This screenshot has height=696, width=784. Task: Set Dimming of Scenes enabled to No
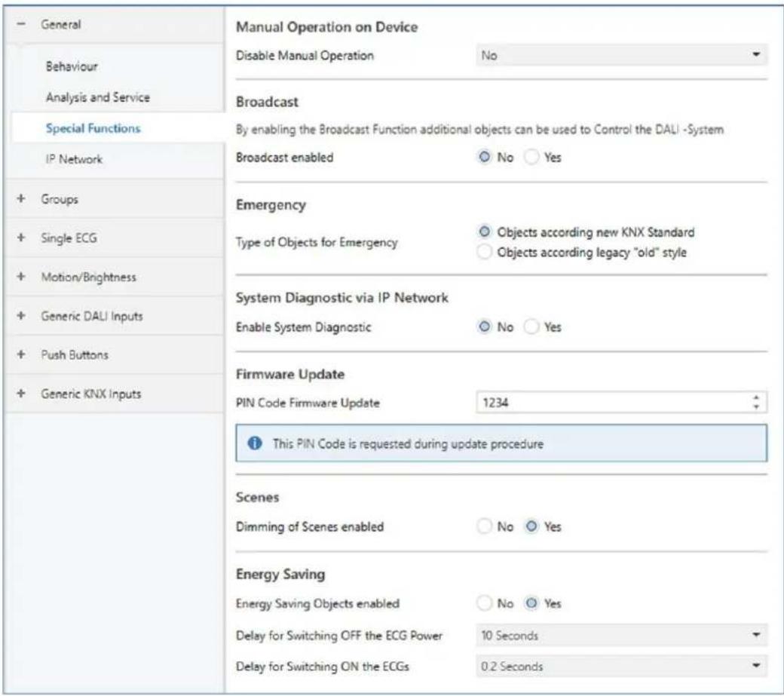485,526
